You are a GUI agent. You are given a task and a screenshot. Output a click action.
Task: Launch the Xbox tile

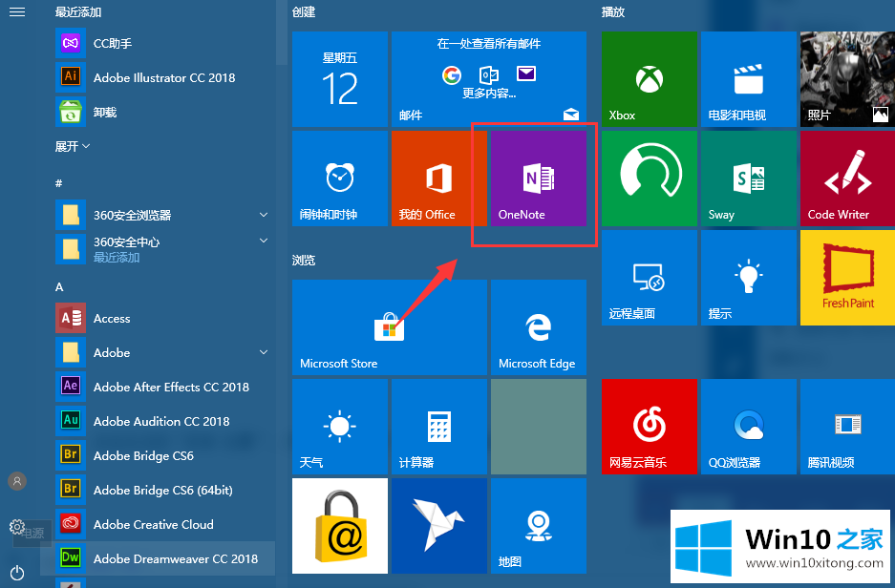(x=649, y=79)
